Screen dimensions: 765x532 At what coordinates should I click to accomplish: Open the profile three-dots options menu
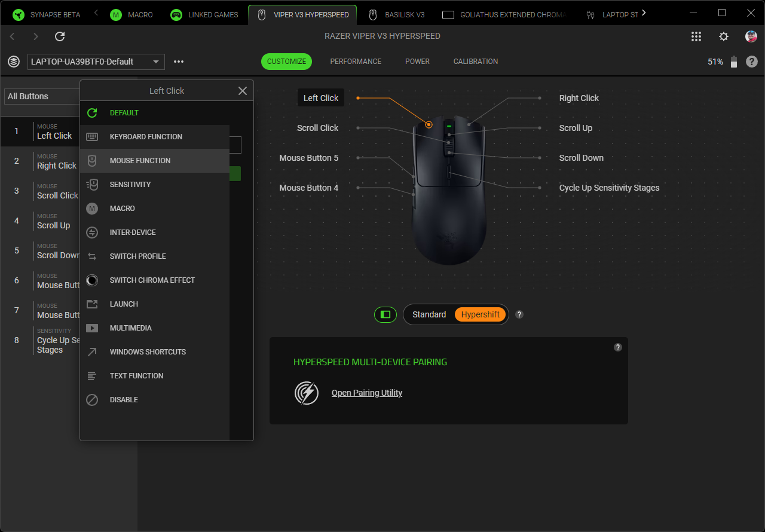tap(179, 62)
